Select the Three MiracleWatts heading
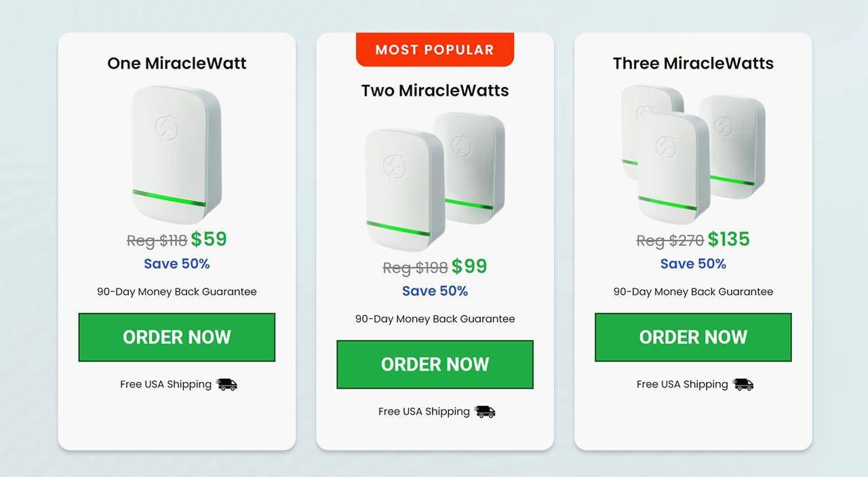The height and width of the screenshot is (477, 868). pyautogui.click(x=693, y=63)
